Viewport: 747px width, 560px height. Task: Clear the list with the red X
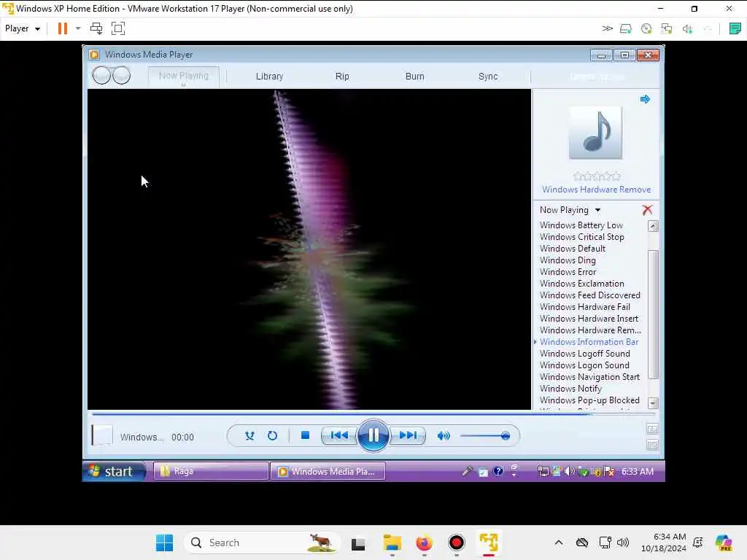647,210
